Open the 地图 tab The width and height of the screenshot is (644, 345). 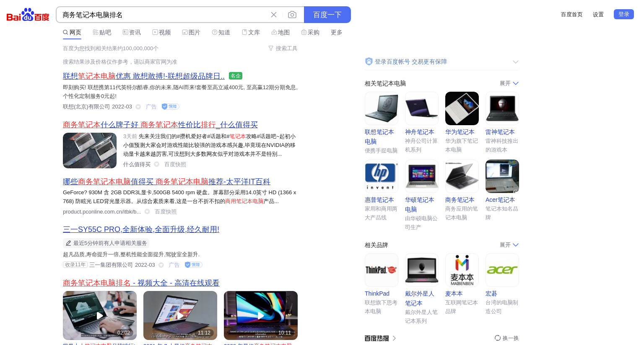[x=280, y=32]
